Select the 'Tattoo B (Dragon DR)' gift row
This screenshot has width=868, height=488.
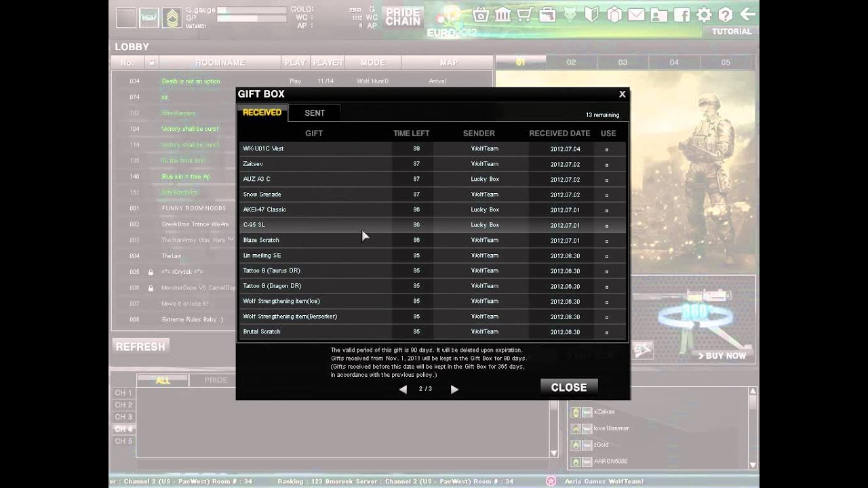(432, 286)
